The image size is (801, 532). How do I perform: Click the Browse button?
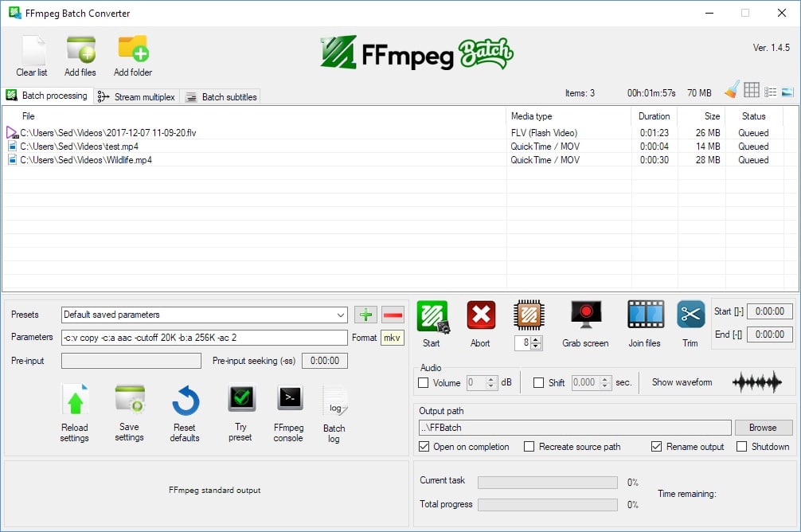pos(764,427)
